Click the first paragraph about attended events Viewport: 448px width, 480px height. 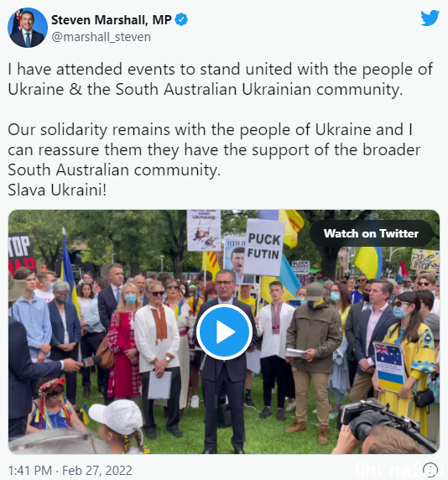[x=221, y=79]
